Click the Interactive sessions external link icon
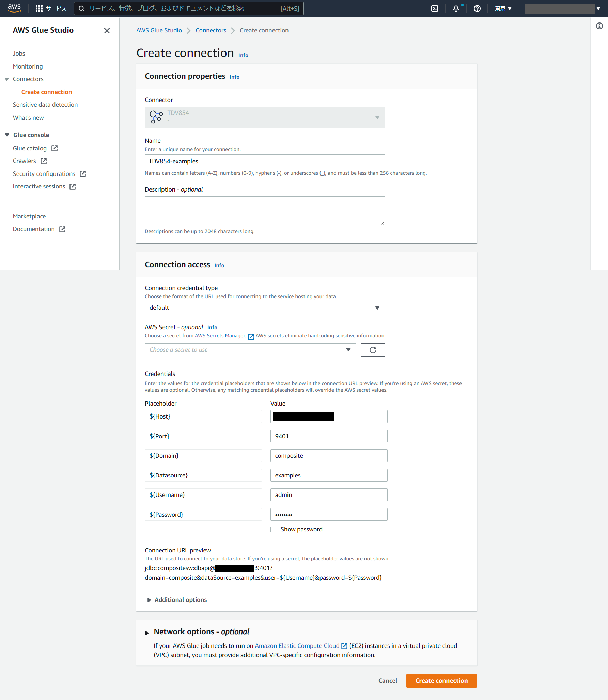 pos(73,186)
